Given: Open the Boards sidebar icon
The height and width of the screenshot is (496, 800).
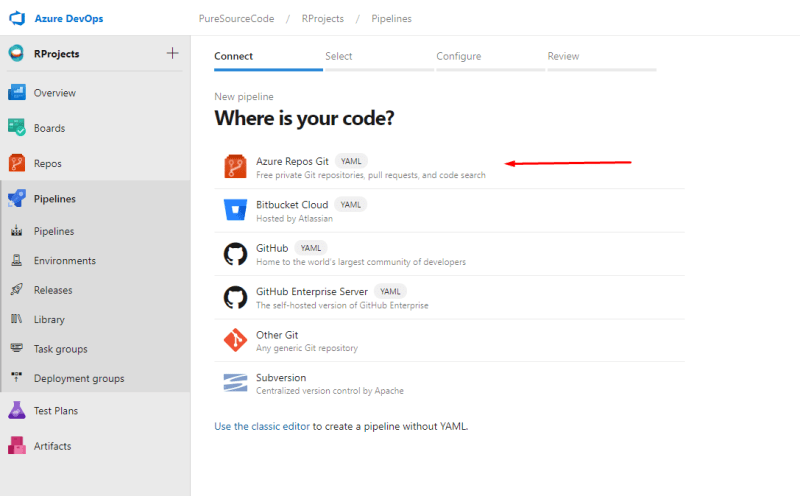Looking at the screenshot, I should coord(17,128).
